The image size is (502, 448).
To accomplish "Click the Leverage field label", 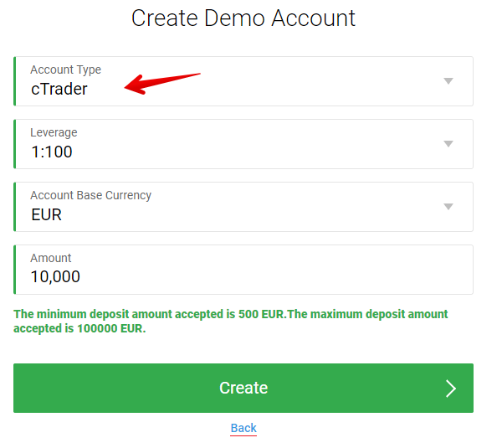I will point(54,132).
